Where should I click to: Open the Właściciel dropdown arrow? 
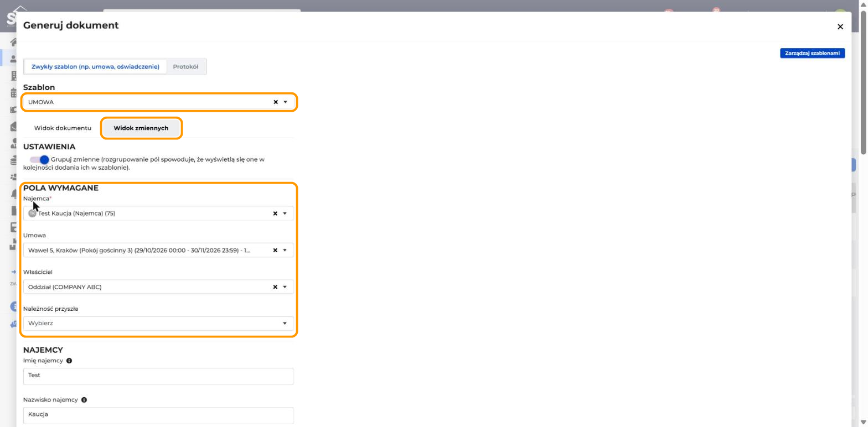[x=285, y=287]
